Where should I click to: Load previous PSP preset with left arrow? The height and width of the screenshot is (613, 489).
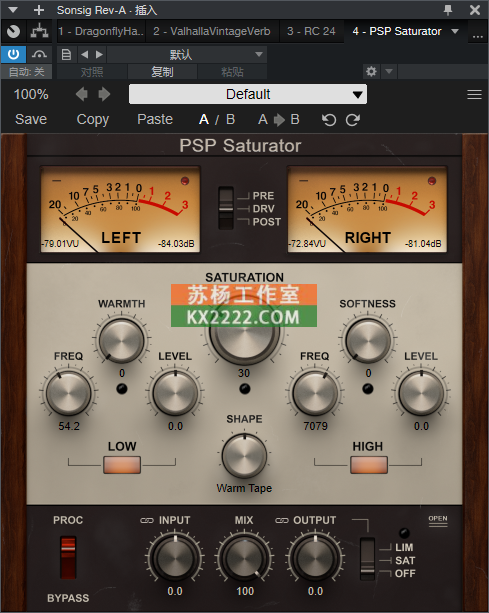81,94
